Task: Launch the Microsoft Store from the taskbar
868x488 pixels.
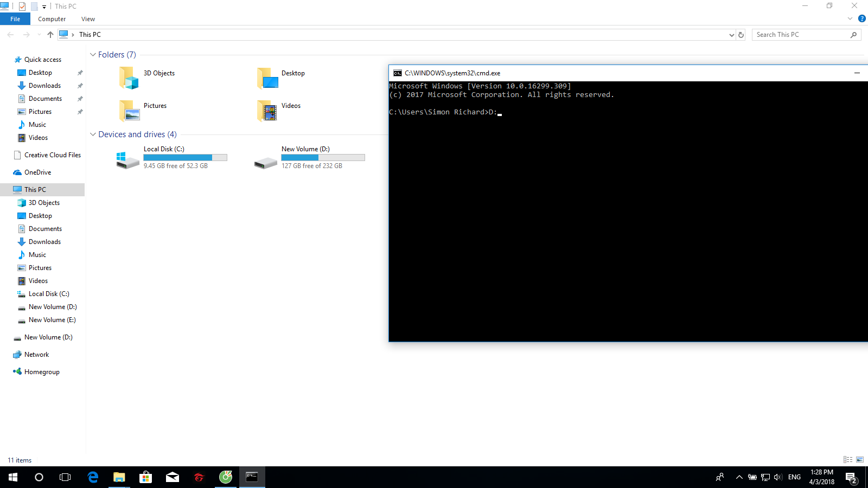Action: 145,477
